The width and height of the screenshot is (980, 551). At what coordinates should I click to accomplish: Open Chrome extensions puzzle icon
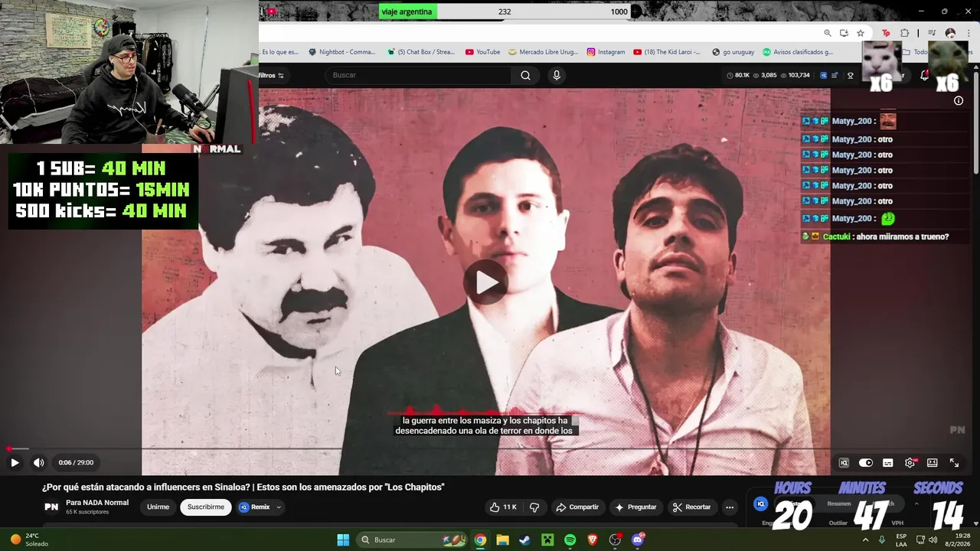[904, 33]
